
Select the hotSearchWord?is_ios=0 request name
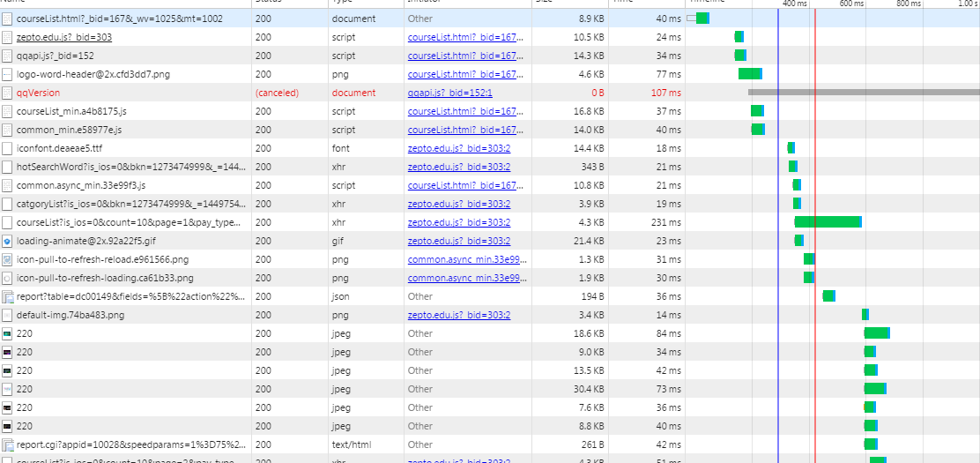(131, 167)
